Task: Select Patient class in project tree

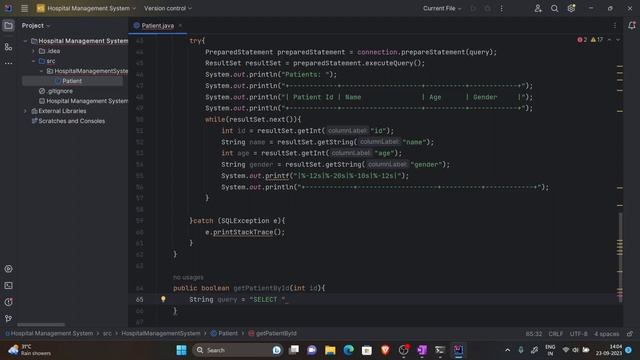Action: pyautogui.click(x=72, y=81)
